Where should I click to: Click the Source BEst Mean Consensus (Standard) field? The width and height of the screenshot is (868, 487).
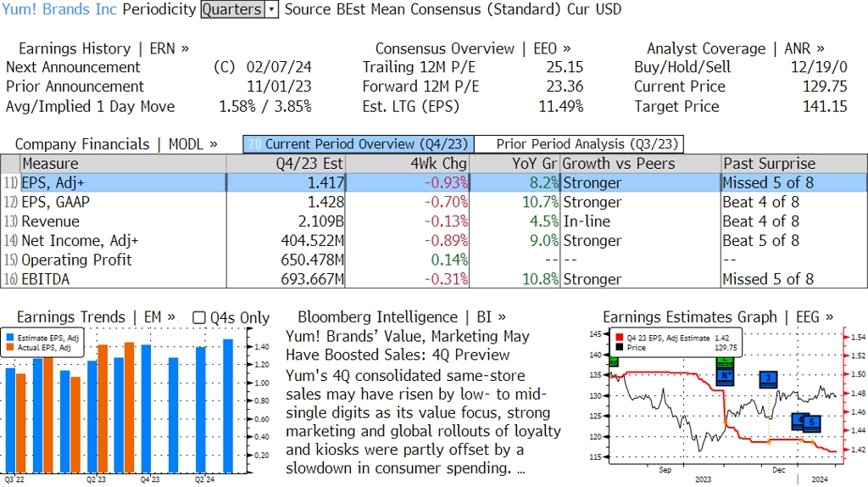[423, 9]
